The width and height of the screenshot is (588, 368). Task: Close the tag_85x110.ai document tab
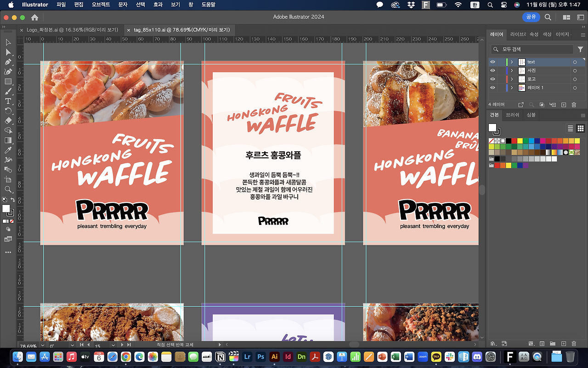click(129, 30)
